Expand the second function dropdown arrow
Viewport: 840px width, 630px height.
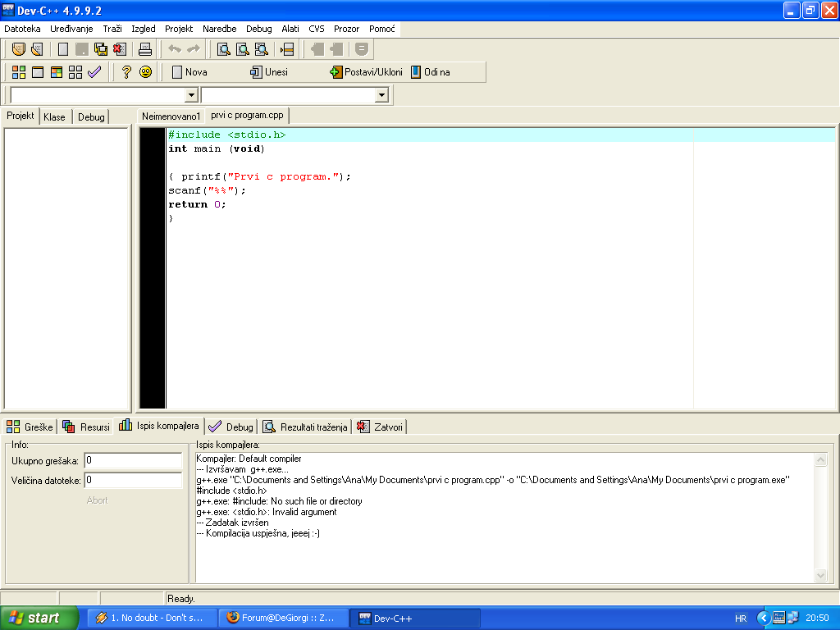[381, 95]
